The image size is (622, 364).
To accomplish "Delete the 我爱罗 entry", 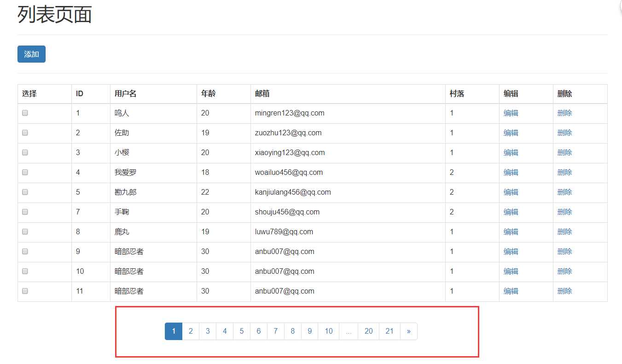I will (564, 173).
